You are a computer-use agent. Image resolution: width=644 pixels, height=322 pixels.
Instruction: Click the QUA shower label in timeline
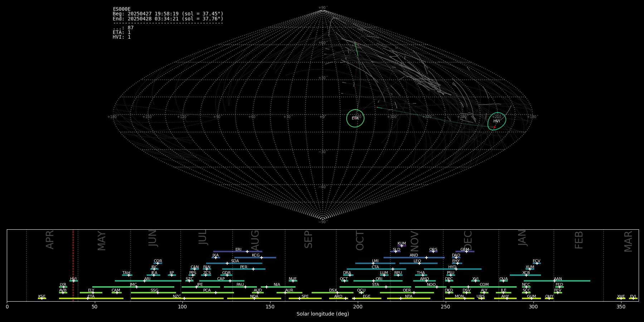pyautogui.click(x=503, y=279)
